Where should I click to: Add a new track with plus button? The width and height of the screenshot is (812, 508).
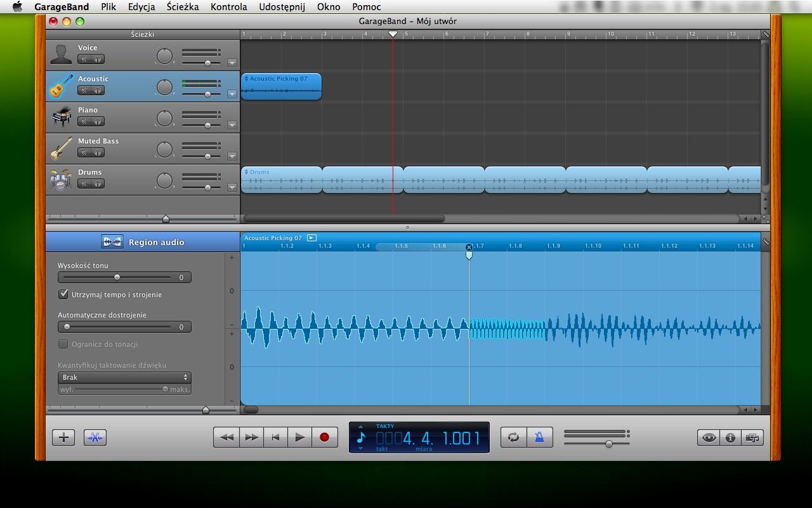tap(63, 438)
